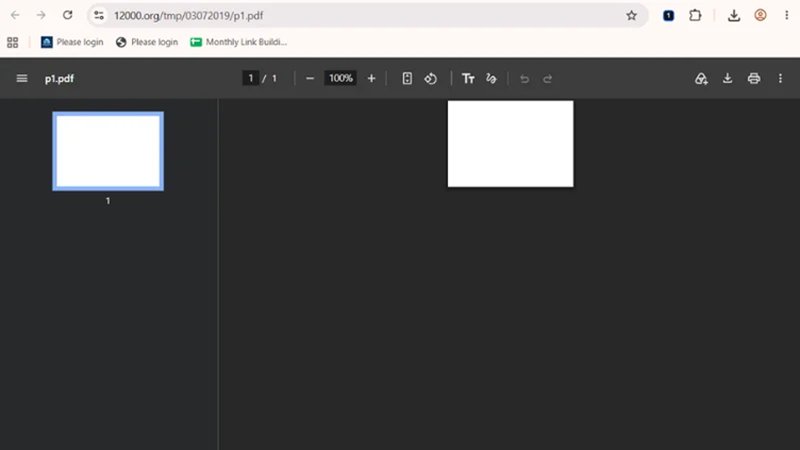Screen dimensions: 800x450
Task: View site information icon in address bar
Action: point(99,15)
